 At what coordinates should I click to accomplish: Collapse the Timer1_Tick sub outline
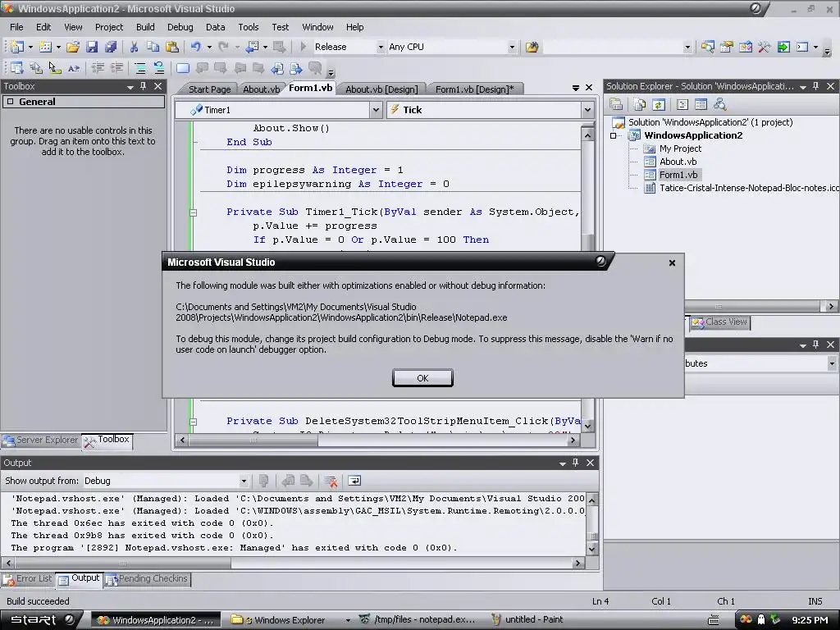click(x=194, y=212)
